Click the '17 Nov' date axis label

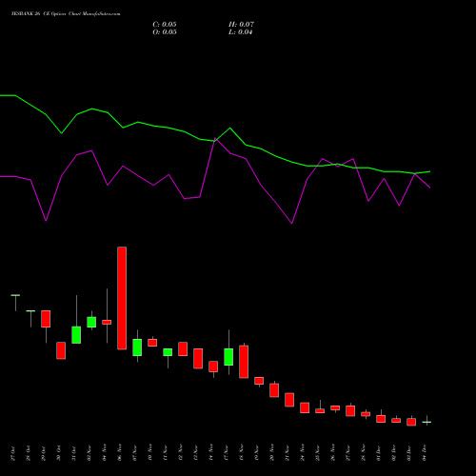[x=226, y=453]
